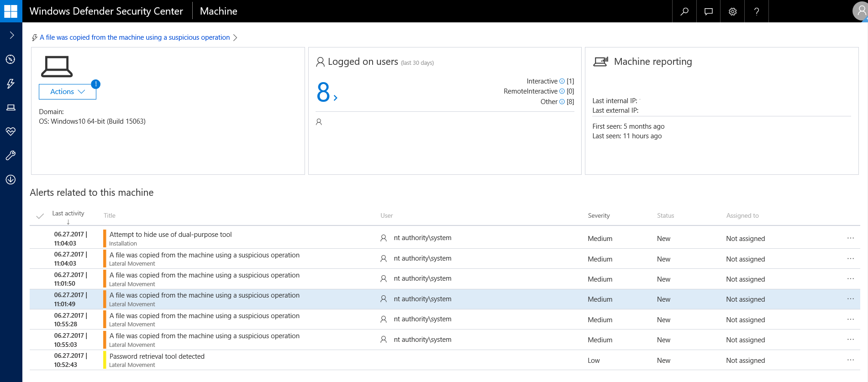Show info for RemoteInteractive logon type
The height and width of the screenshot is (382, 868).
point(562,91)
